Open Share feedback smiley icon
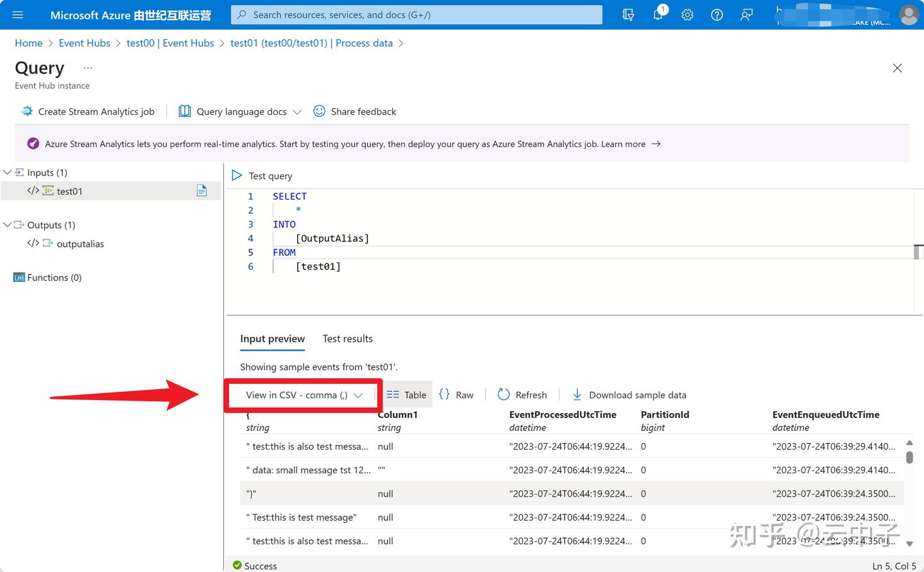Screen dimensions: 924x572 (319, 111)
